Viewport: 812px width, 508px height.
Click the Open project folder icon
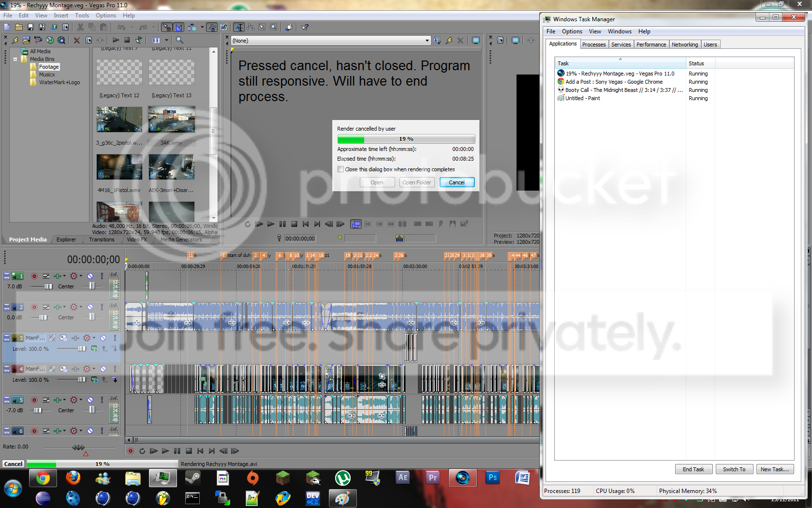19,27
